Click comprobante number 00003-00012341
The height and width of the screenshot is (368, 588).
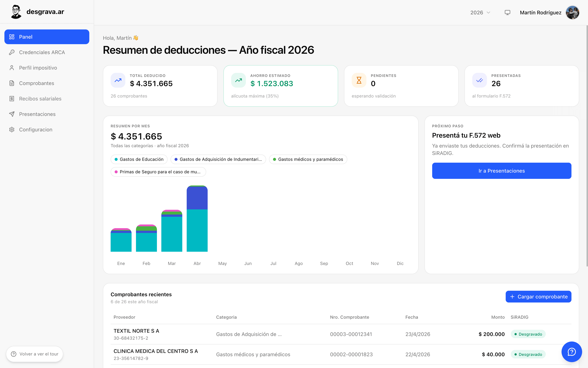pos(351,334)
